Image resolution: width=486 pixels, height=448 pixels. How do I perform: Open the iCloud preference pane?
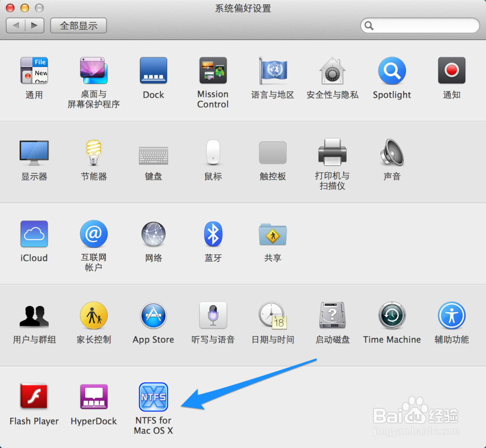pos(34,234)
